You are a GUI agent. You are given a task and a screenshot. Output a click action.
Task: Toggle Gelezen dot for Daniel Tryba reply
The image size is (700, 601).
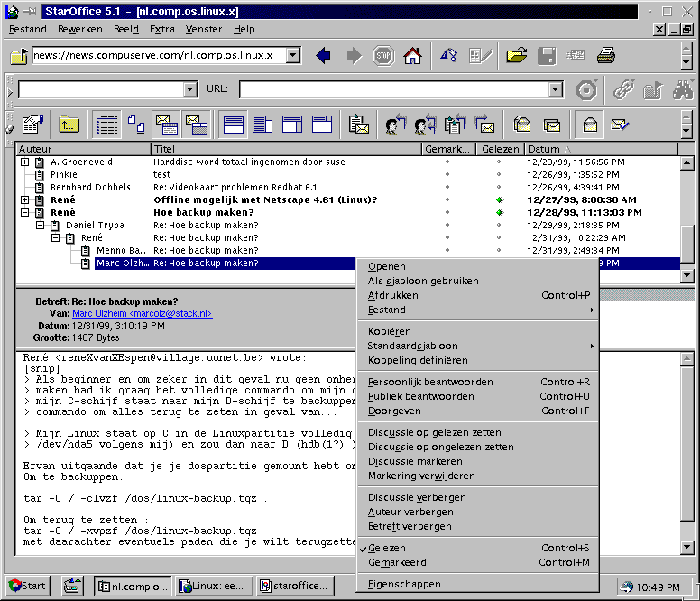(x=499, y=225)
